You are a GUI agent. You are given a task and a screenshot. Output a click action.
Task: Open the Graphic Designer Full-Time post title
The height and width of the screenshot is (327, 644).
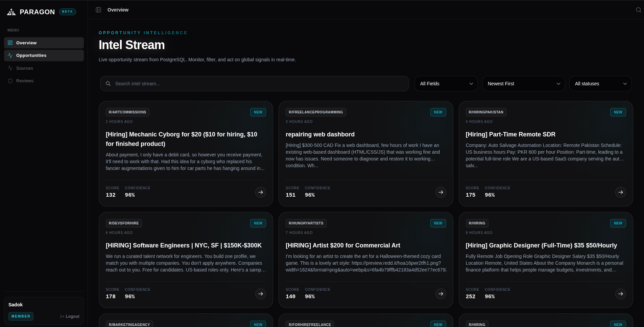(541, 245)
